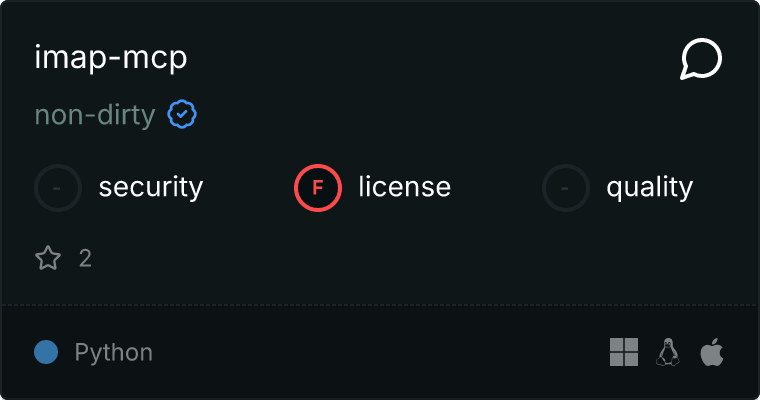Click the security grade dash circle
This screenshot has height=400, width=760.
[58, 187]
